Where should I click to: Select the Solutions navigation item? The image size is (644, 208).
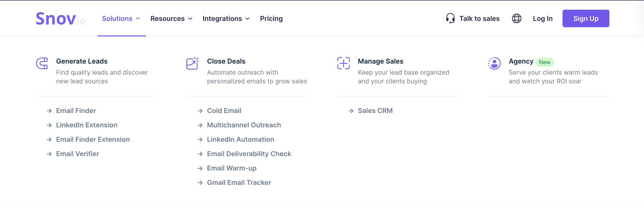pyautogui.click(x=117, y=18)
